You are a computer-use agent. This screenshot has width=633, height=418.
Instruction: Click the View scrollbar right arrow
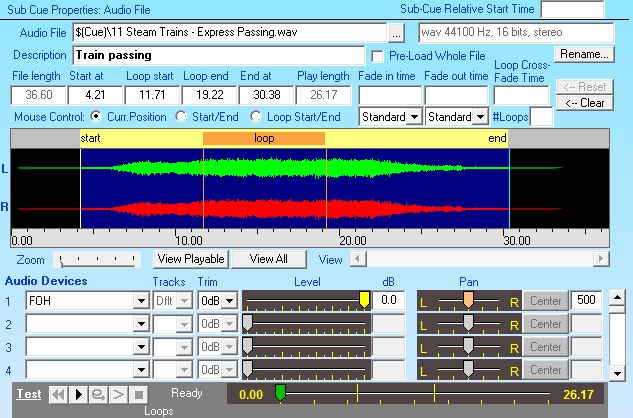tap(601, 258)
